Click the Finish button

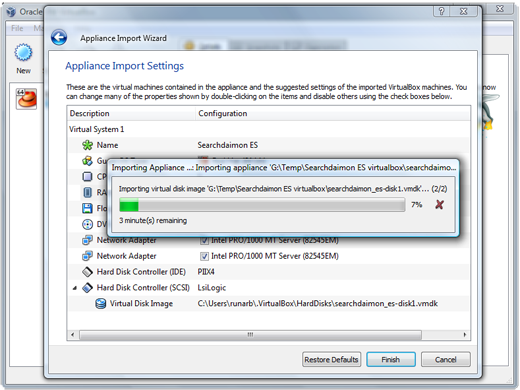pos(391,360)
